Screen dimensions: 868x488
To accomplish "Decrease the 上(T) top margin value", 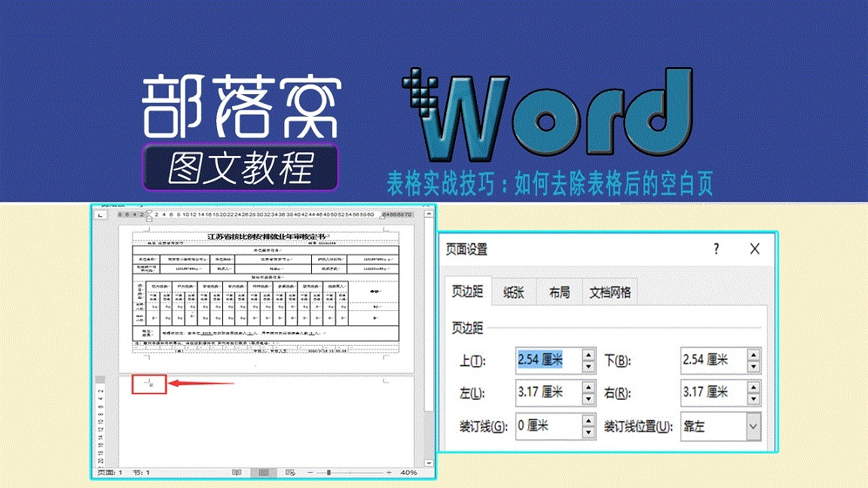I will (x=588, y=367).
